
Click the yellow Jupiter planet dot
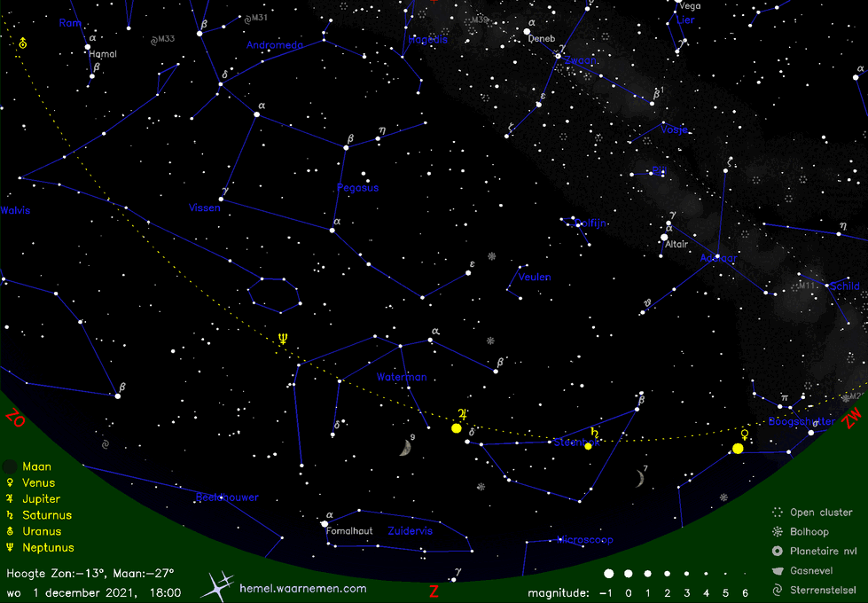point(457,428)
